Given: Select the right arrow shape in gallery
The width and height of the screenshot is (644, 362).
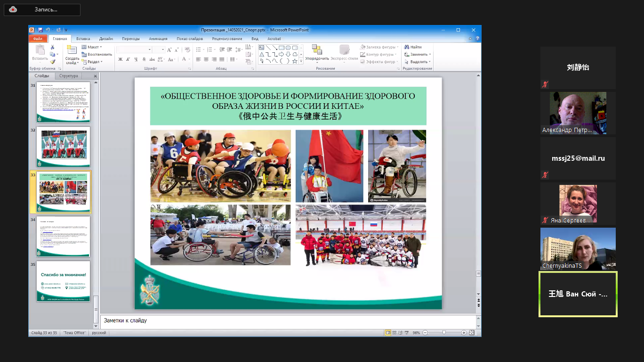Looking at the screenshot, I should (x=282, y=54).
